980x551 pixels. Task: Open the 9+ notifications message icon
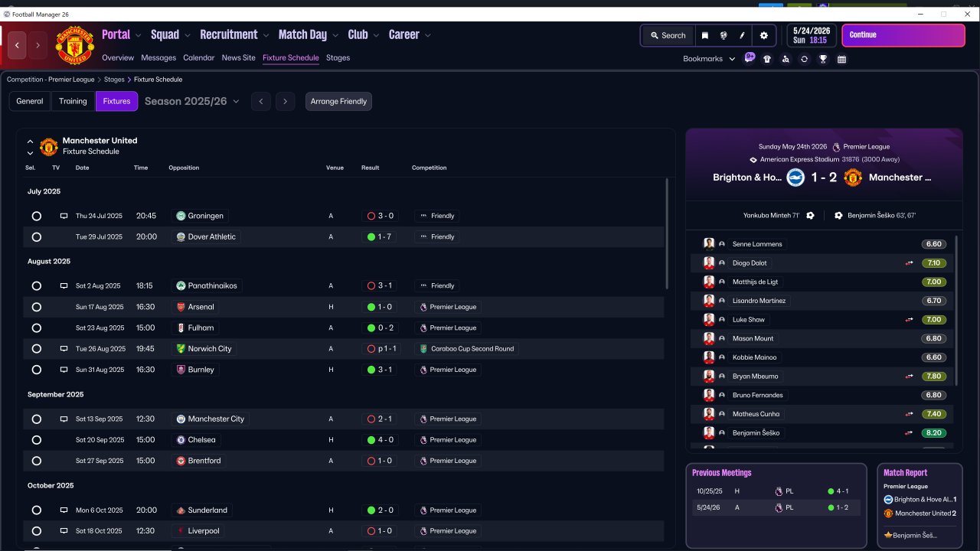coord(750,58)
